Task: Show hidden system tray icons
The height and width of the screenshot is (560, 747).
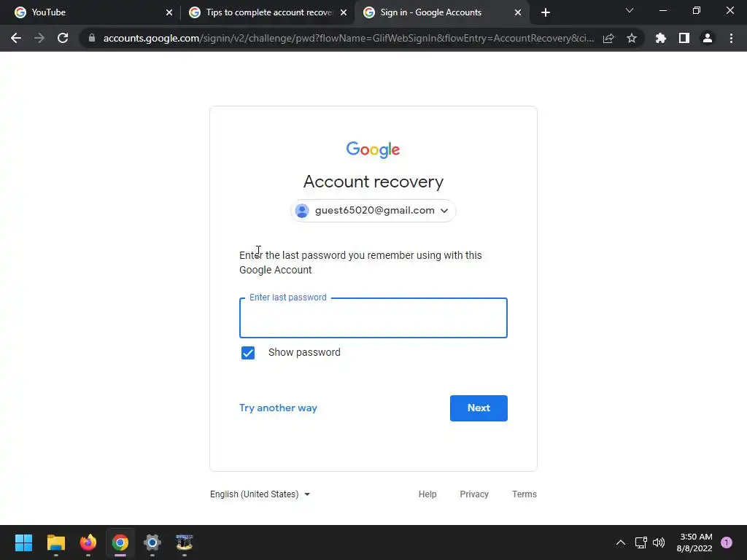Action: 621,542
